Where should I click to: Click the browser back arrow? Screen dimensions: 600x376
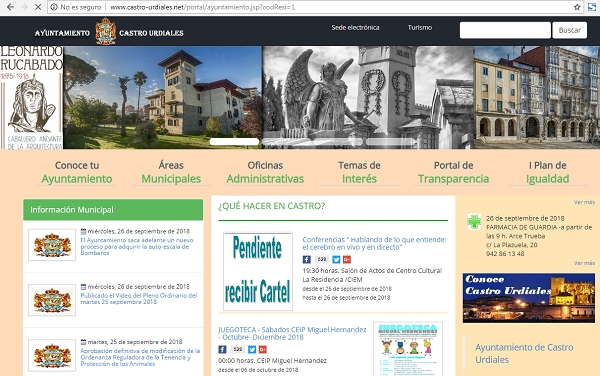point(10,7)
